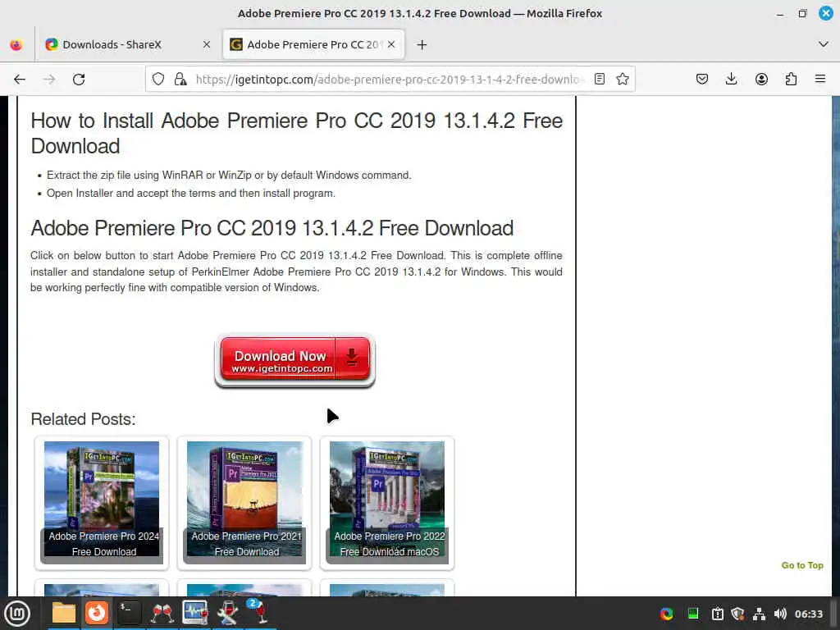Click 'Adobe Premiere Pro CC 2019 13.1.4.2 Free Download' heading
This screenshot has width=840, height=630.
272,228
